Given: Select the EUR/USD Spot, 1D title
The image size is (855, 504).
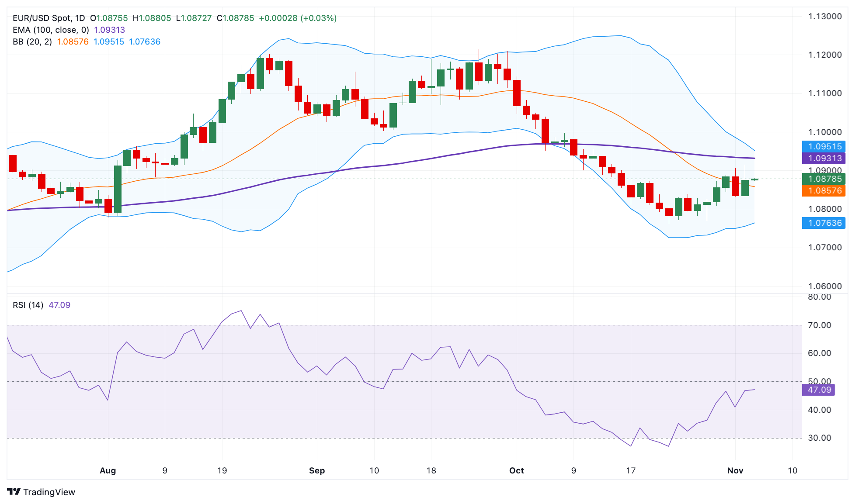Looking at the screenshot, I should coord(49,18).
